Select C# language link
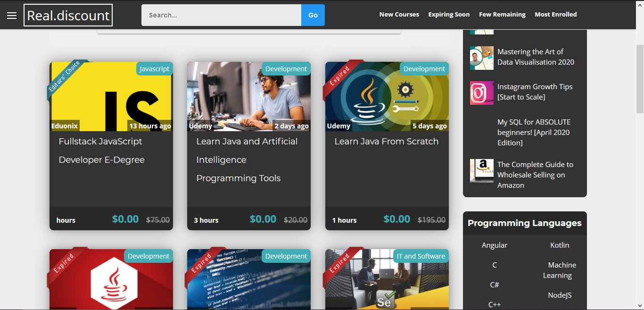This screenshot has height=310, width=644. pos(495,285)
